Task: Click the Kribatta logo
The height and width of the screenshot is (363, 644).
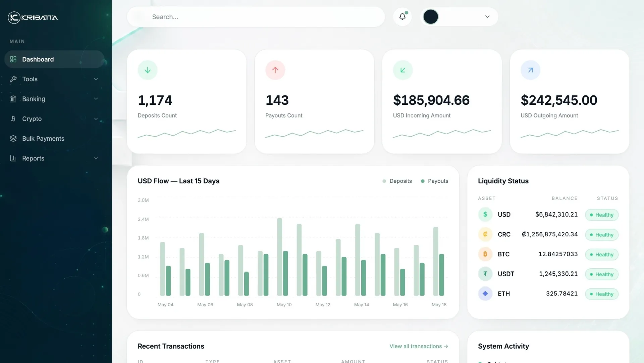Action: [33, 17]
